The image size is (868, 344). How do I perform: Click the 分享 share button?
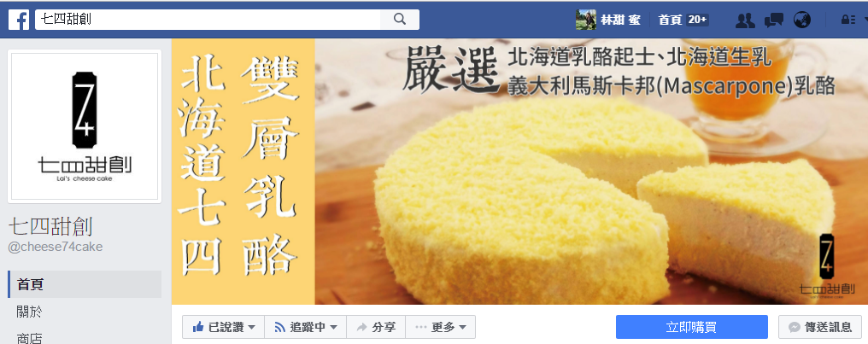[376, 328]
